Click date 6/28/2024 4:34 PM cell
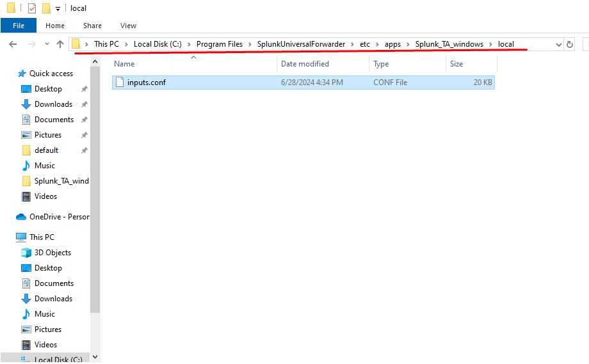 click(x=312, y=83)
